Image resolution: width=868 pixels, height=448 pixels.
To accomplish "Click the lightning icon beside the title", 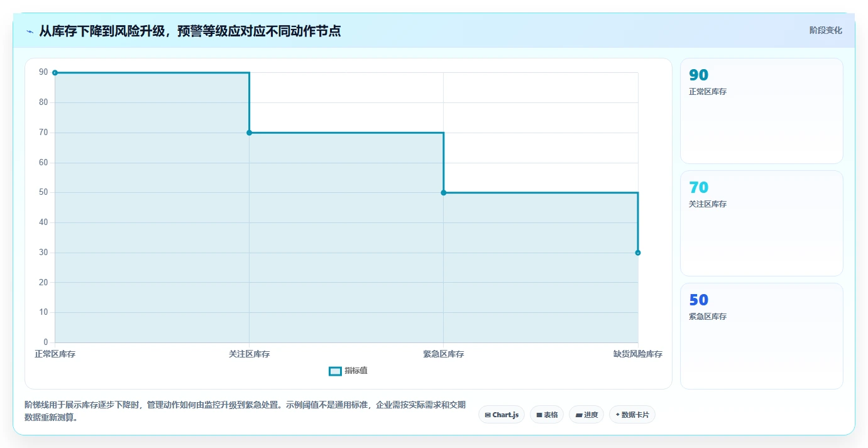I will tap(30, 31).
